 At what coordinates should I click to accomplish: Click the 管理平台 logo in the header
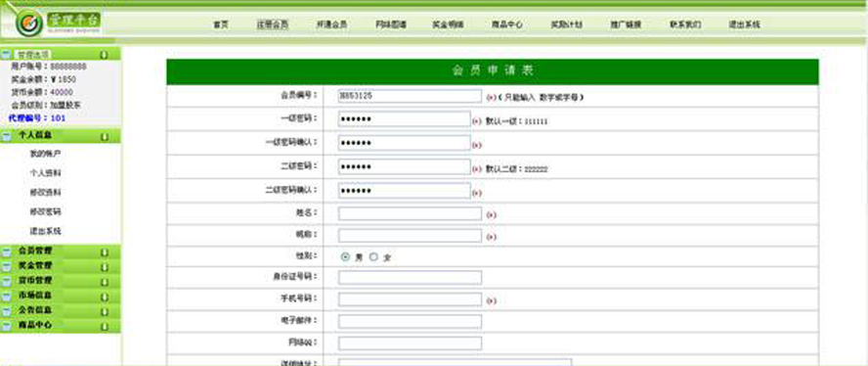coord(58,23)
